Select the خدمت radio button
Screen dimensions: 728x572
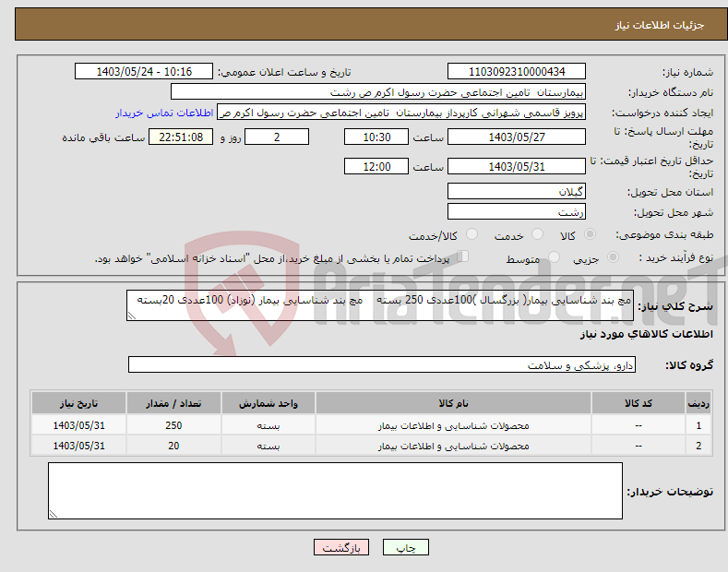[x=537, y=234]
